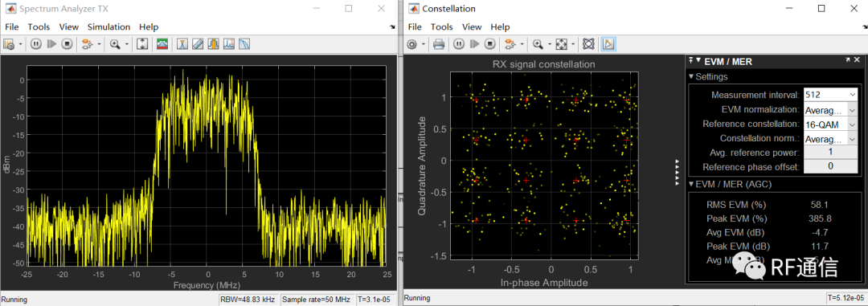Open Spectrum Settings panel icon
The height and width of the screenshot is (306, 868).
click(x=162, y=44)
